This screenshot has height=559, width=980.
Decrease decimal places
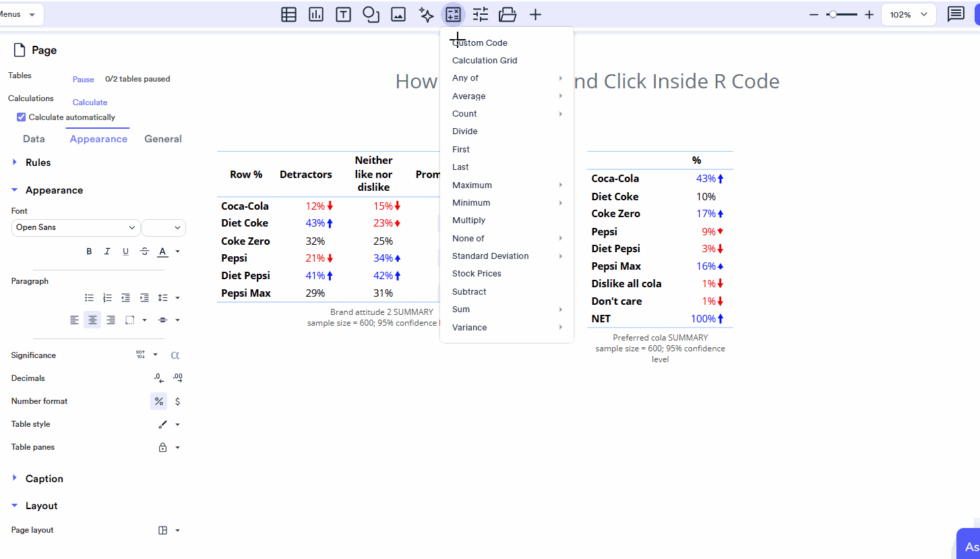pos(158,378)
